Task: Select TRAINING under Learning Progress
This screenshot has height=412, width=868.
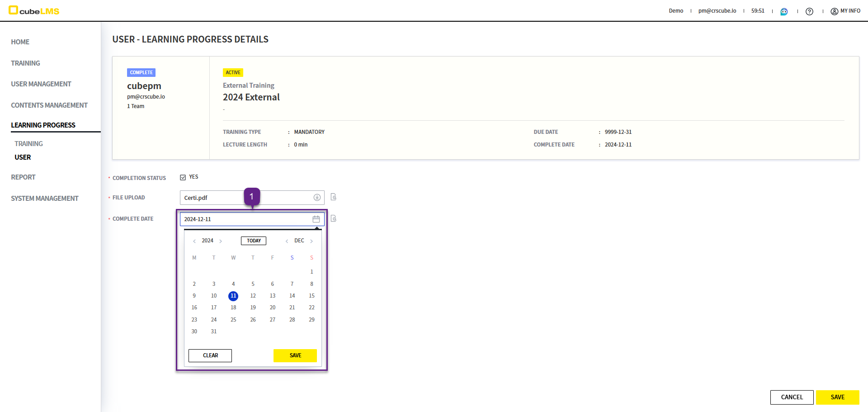Action: pyautogui.click(x=28, y=144)
